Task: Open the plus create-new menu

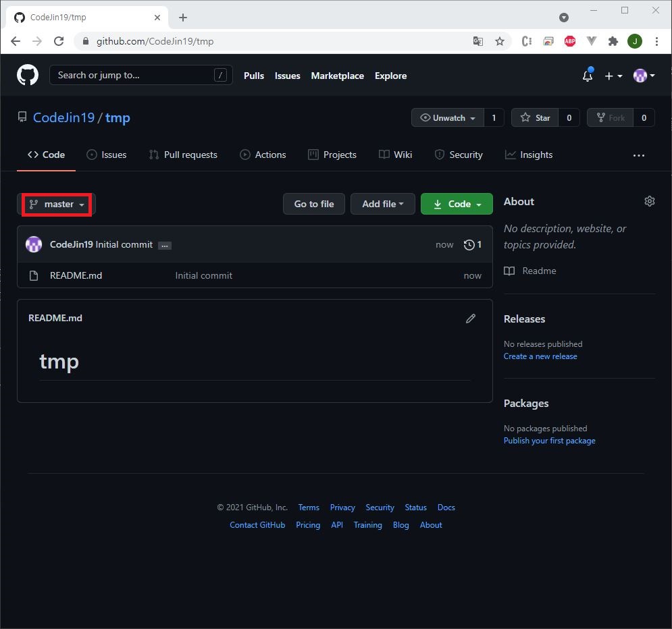Action: click(x=613, y=76)
